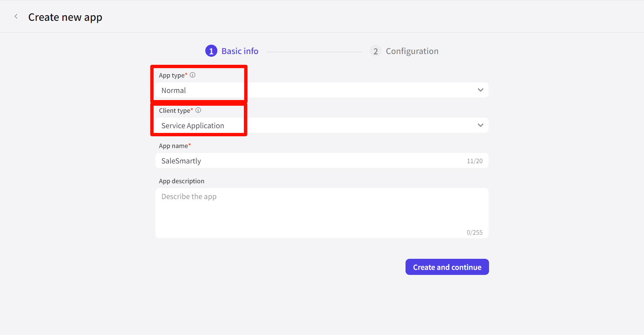Click the Create new app title link
The height and width of the screenshot is (335, 644).
(x=65, y=17)
